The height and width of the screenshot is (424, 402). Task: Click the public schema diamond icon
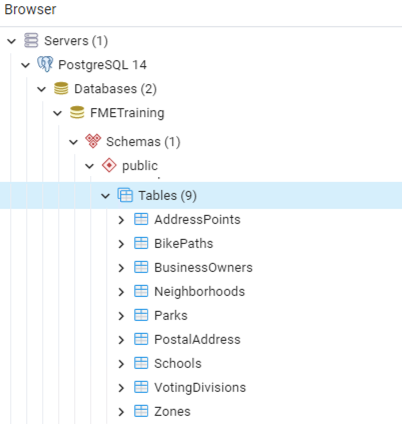click(x=109, y=165)
